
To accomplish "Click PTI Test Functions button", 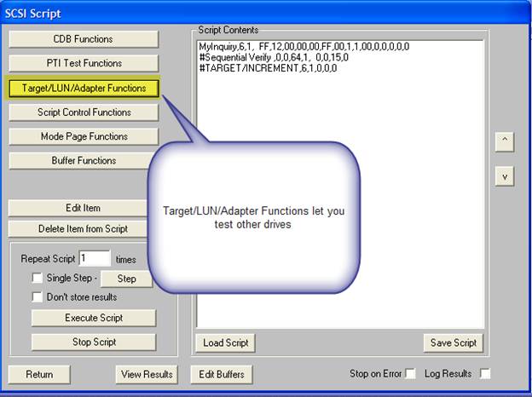I will (84, 63).
